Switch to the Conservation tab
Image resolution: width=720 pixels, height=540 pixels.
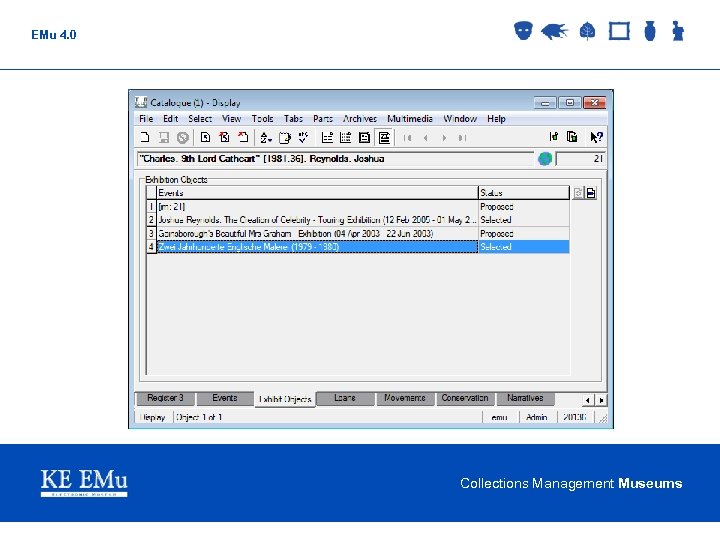(x=465, y=398)
